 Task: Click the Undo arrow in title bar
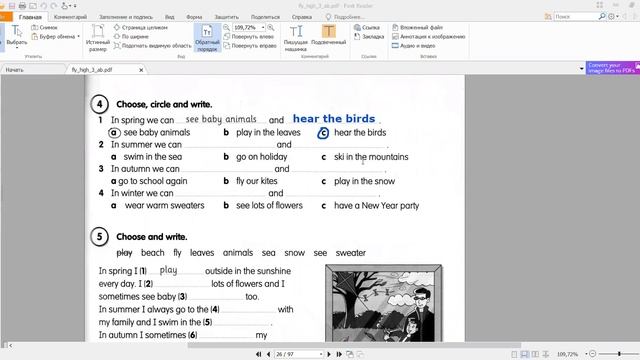pyautogui.click(x=43, y=6)
